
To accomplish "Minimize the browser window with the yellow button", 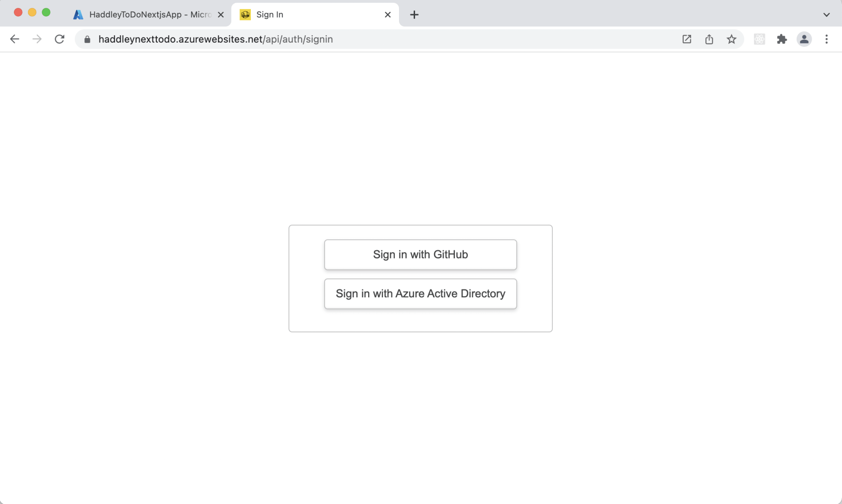I will pyautogui.click(x=32, y=12).
